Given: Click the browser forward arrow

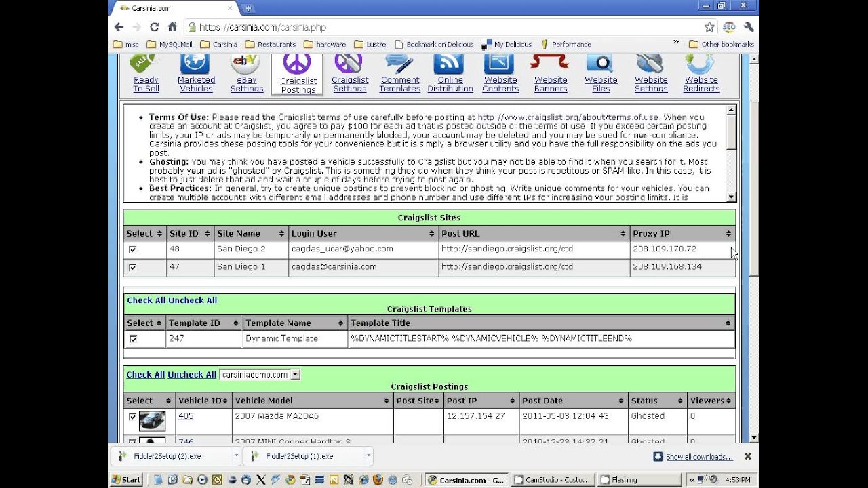Looking at the screenshot, I should [x=137, y=27].
